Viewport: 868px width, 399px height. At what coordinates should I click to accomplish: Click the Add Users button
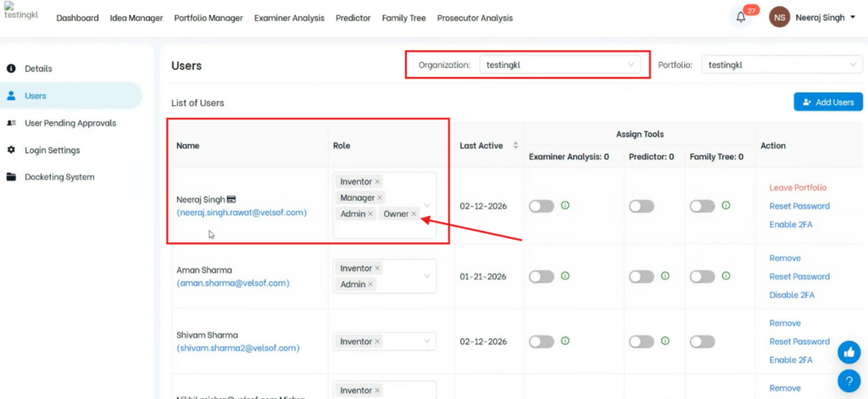pos(827,102)
